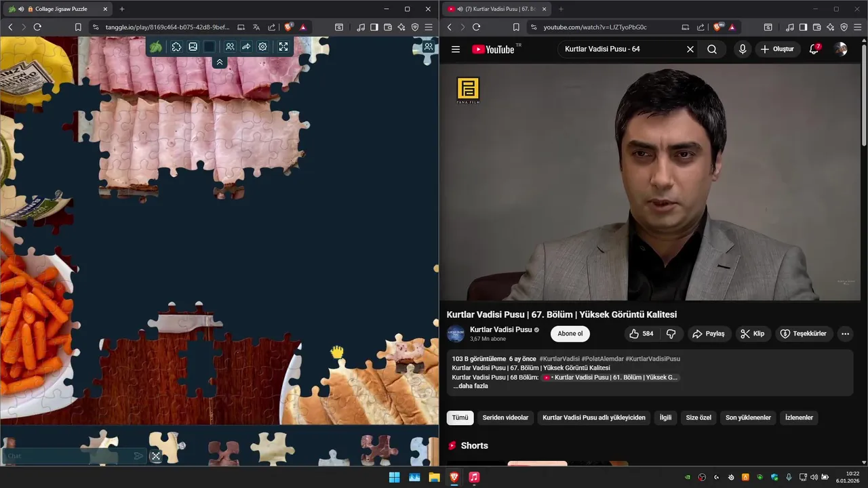Open the YouTube hamburger guide menu

456,49
